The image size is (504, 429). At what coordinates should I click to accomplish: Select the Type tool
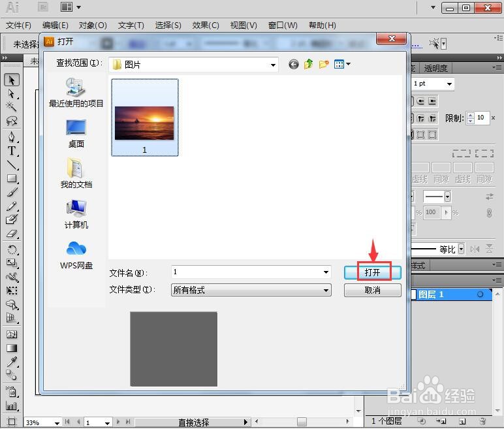(x=12, y=150)
